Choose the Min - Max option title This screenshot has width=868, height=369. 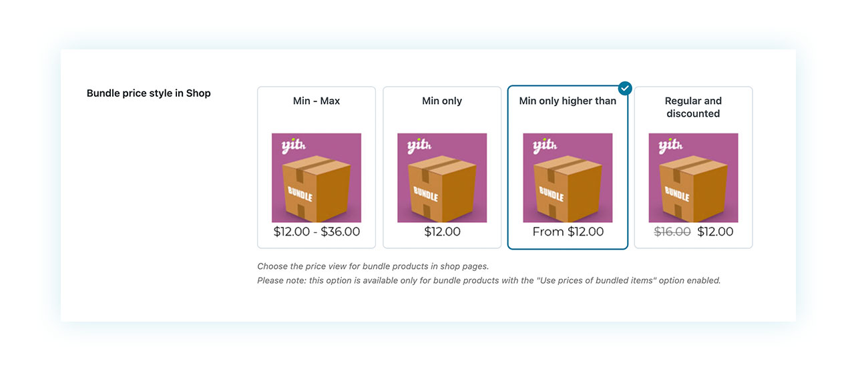[316, 101]
